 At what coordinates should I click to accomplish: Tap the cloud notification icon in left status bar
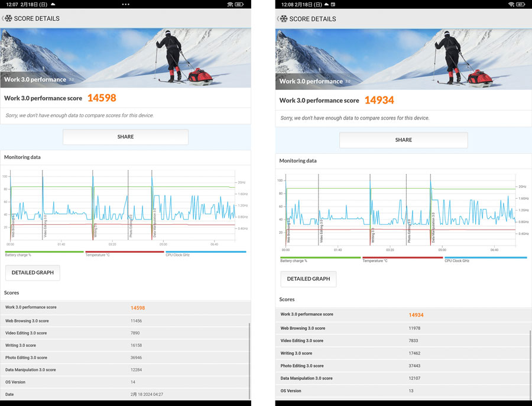(52, 4)
